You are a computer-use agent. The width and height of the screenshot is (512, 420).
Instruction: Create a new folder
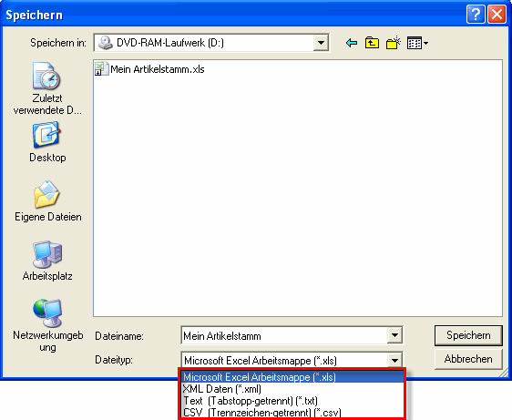point(394,43)
